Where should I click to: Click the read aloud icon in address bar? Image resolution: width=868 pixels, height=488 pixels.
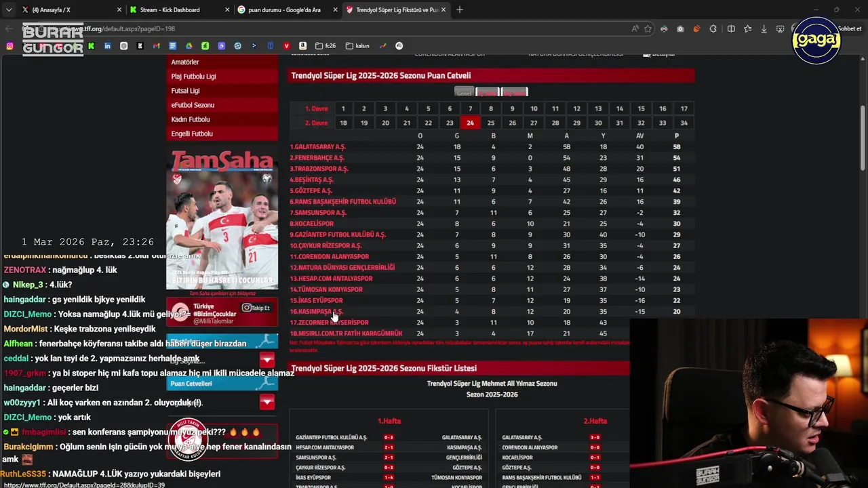pyautogui.click(x=635, y=28)
